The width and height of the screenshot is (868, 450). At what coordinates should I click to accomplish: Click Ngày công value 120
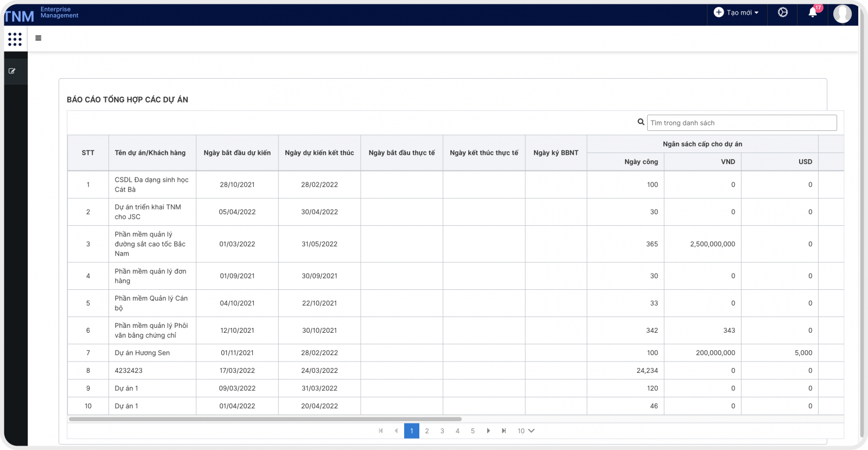point(652,389)
